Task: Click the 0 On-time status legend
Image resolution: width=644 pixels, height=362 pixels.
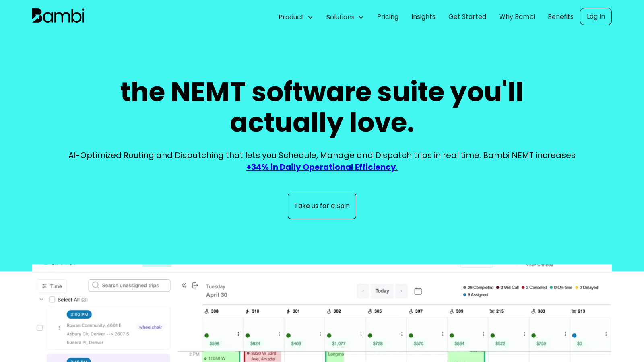Action: tap(561, 288)
